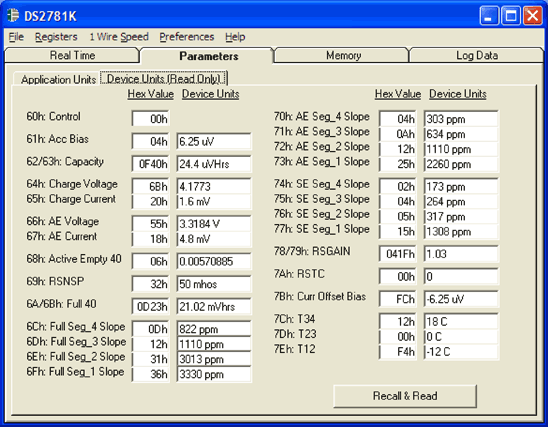
Task: Click the RSGAIN hex field 041Fh
Action: pos(398,254)
